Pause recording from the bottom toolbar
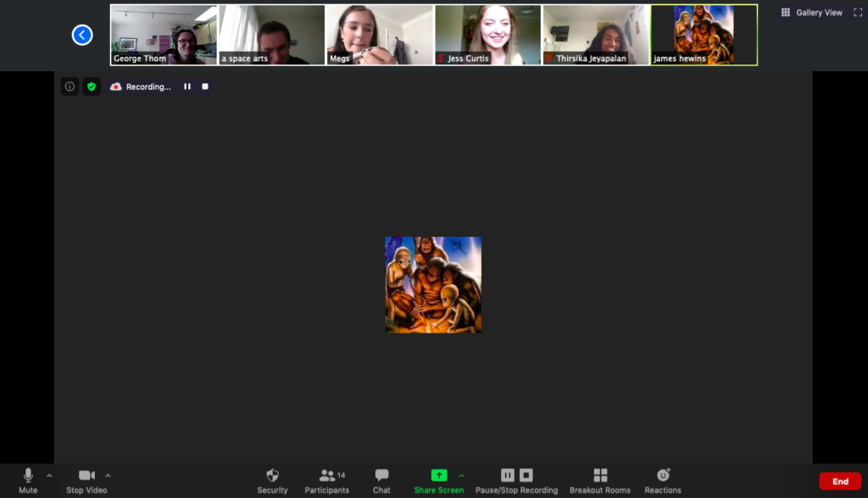The width and height of the screenshot is (868, 498). [508, 475]
